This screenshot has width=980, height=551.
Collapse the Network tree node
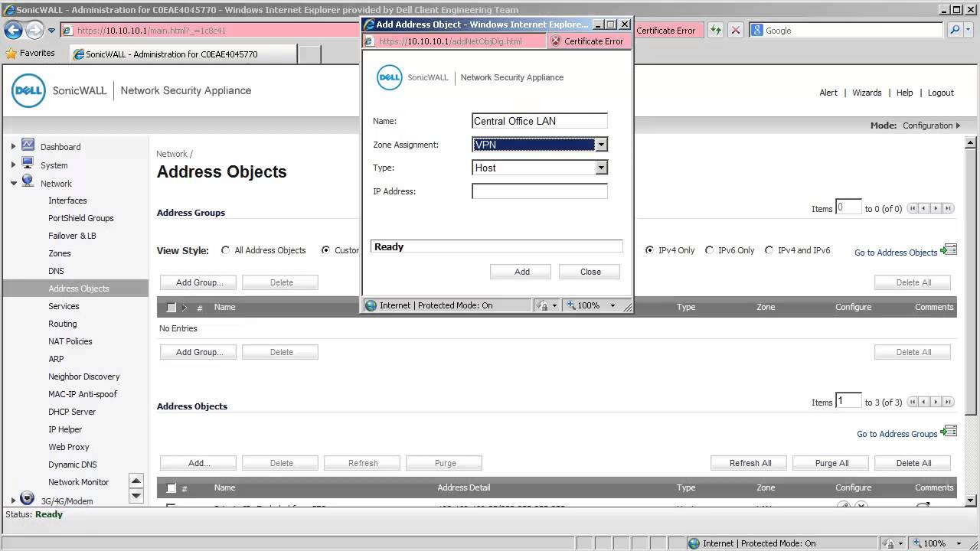tap(13, 184)
